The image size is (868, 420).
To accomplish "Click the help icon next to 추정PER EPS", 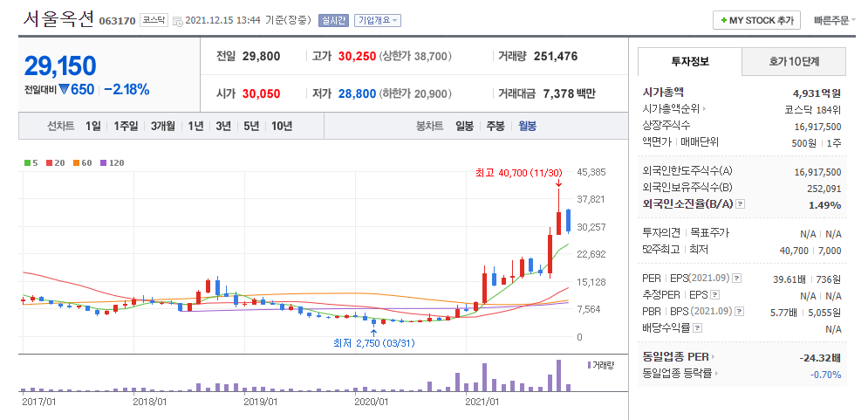I will tap(715, 295).
